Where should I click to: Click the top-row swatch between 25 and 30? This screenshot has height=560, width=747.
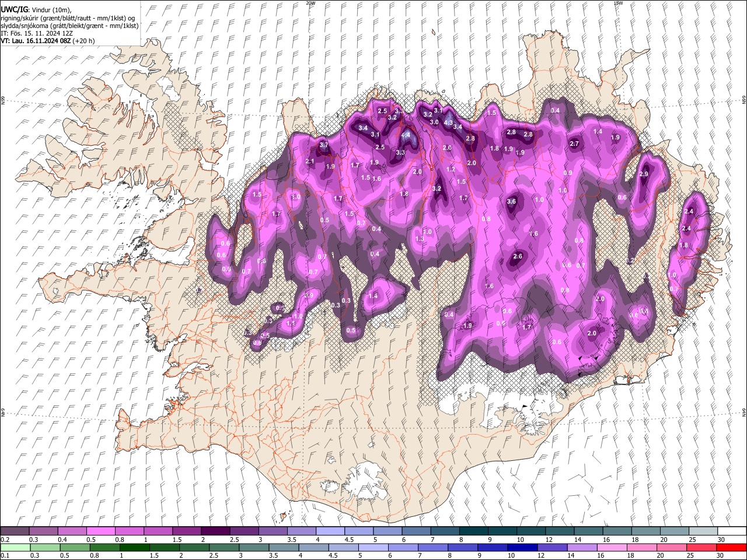pos(702,531)
